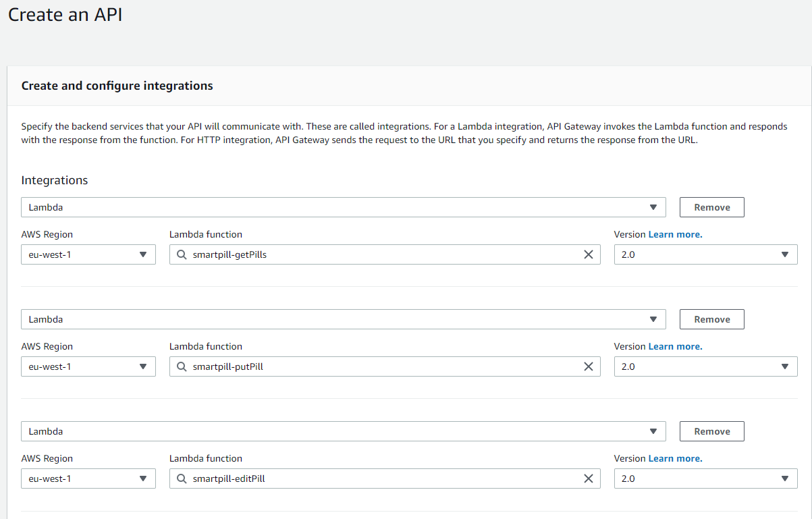Viewport: 812px width, 519px height.
Task: Open third Lambda integration type dropdown
Action: tap(343, 431)
